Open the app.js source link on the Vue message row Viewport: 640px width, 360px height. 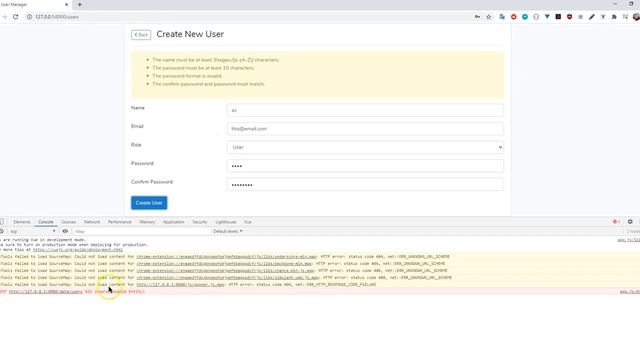pyautogui.click(x=629, y=240)
